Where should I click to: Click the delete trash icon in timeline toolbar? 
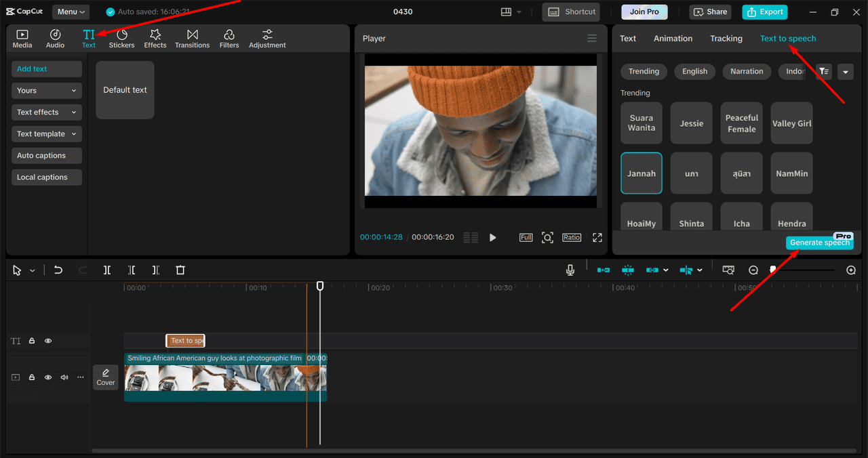(180, 270)
